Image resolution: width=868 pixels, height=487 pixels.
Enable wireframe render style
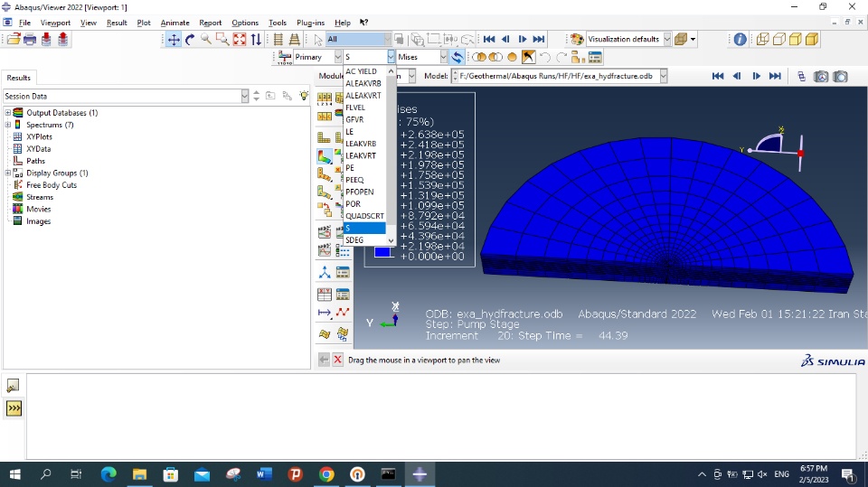coord(762,40)
